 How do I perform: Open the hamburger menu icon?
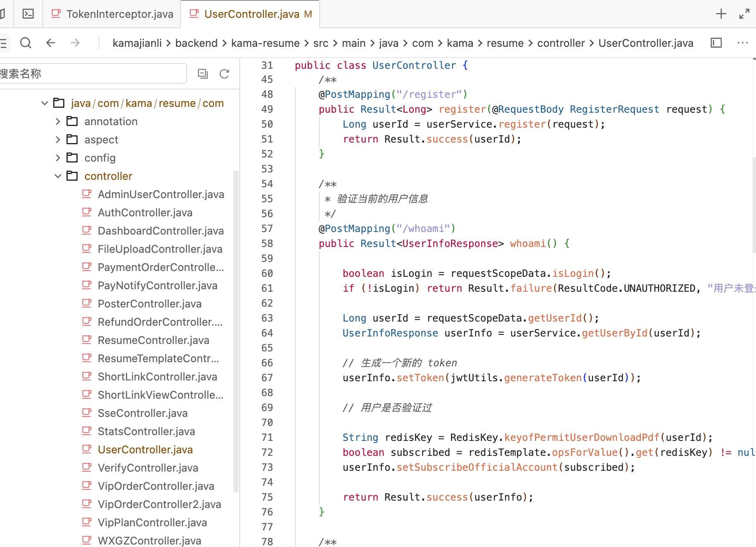coord(3,43)
